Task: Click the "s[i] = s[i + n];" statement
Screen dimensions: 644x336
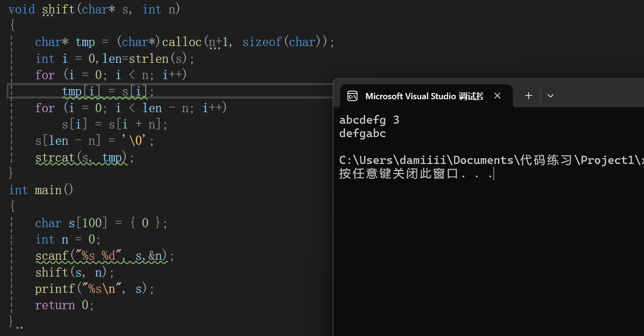Action: click(x=115, y=125)
